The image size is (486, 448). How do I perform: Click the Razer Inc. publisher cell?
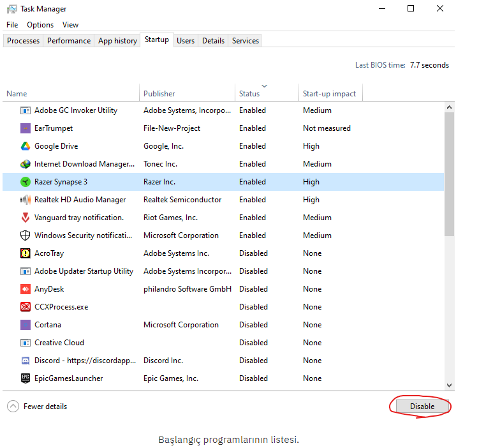coord(159,182)
